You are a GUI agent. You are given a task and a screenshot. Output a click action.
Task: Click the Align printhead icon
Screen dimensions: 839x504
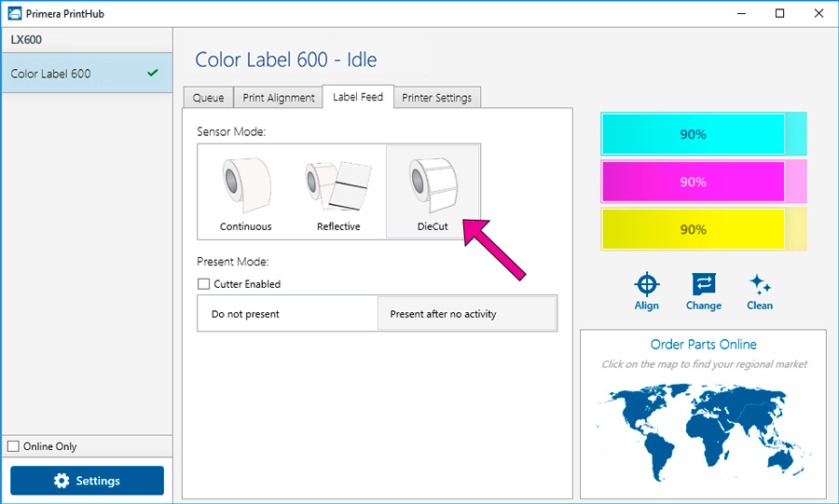646,284
